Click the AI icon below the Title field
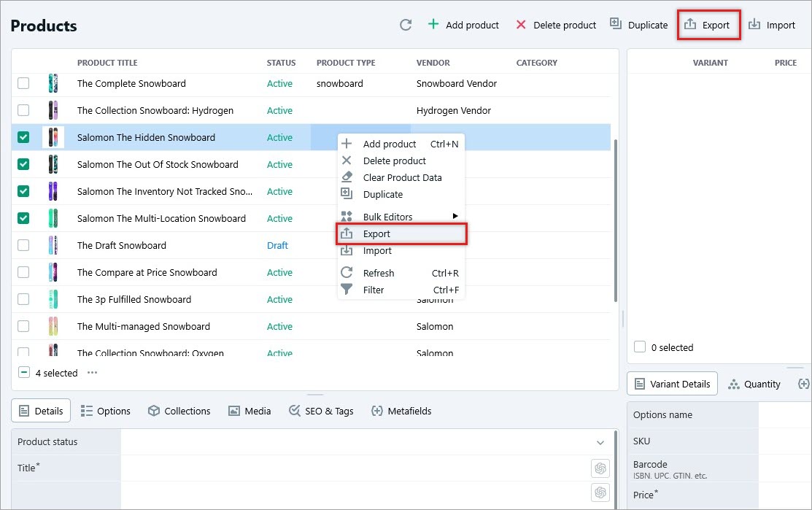The height and width of the screenshot is (510, 812). pyautogui.click(x=600, y=492)
